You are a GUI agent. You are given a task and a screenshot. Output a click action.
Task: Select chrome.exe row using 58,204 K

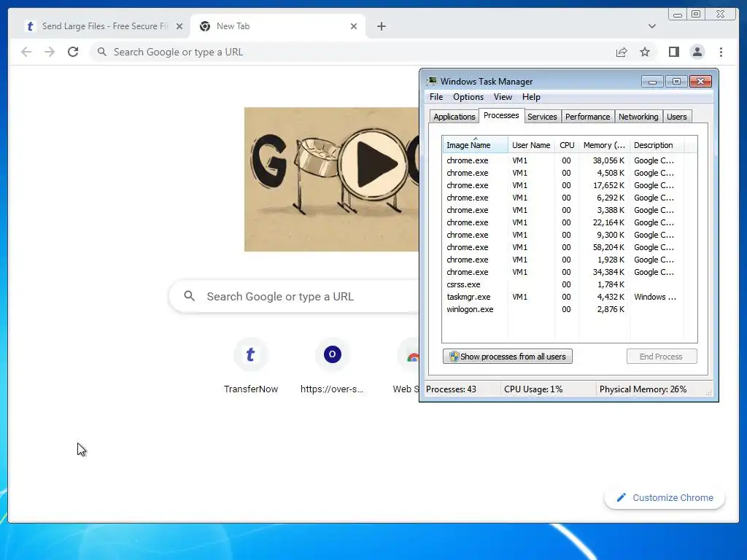(562, 247)
